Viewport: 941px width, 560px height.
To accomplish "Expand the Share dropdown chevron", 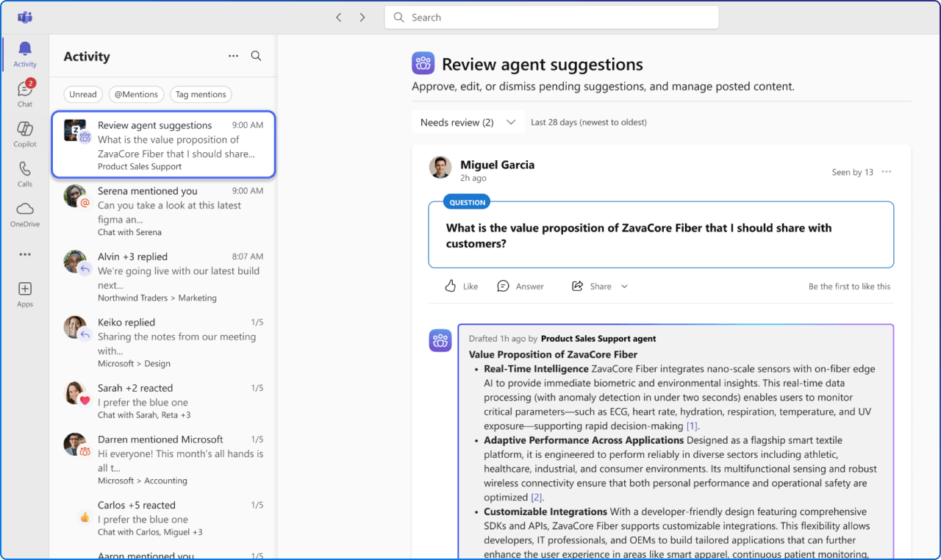I will click(625, 287).
